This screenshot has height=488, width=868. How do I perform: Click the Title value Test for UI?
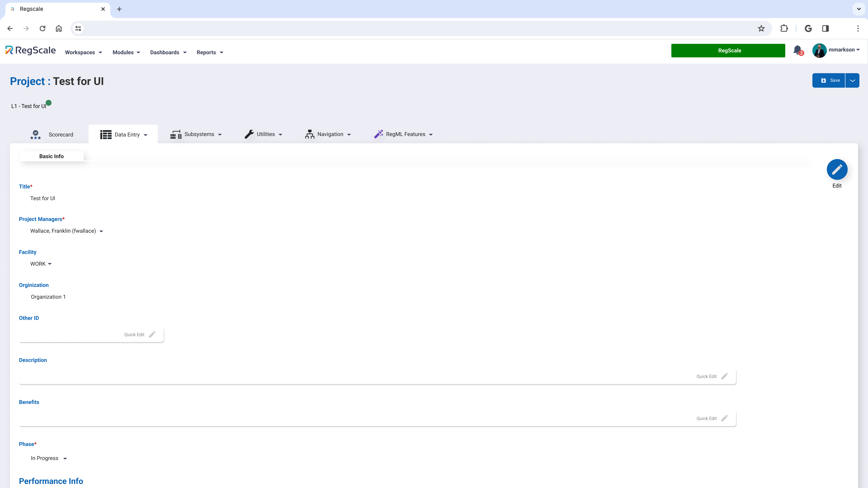(43, 198)
